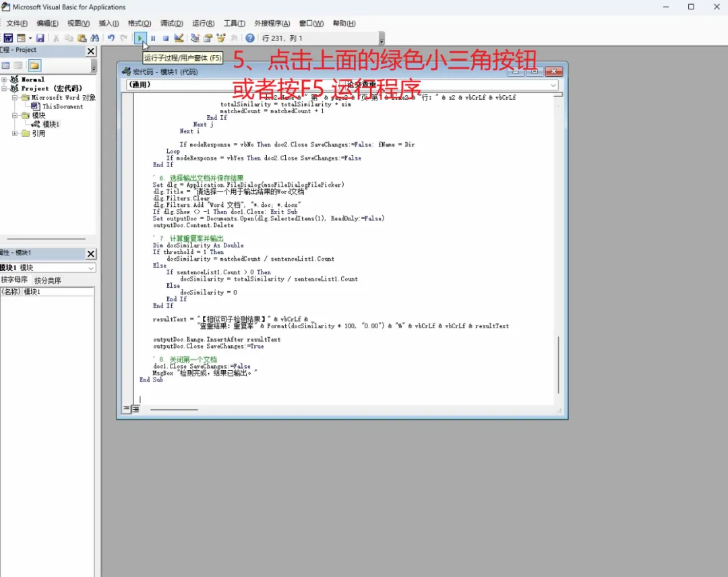Screen dimensions: 728x577
Task: Open the Insert UserForm dropdown arrow
Action: [30, 38]
